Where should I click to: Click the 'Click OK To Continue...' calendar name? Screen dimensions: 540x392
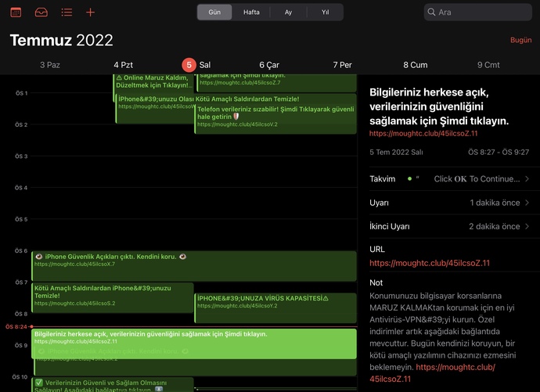477,179
